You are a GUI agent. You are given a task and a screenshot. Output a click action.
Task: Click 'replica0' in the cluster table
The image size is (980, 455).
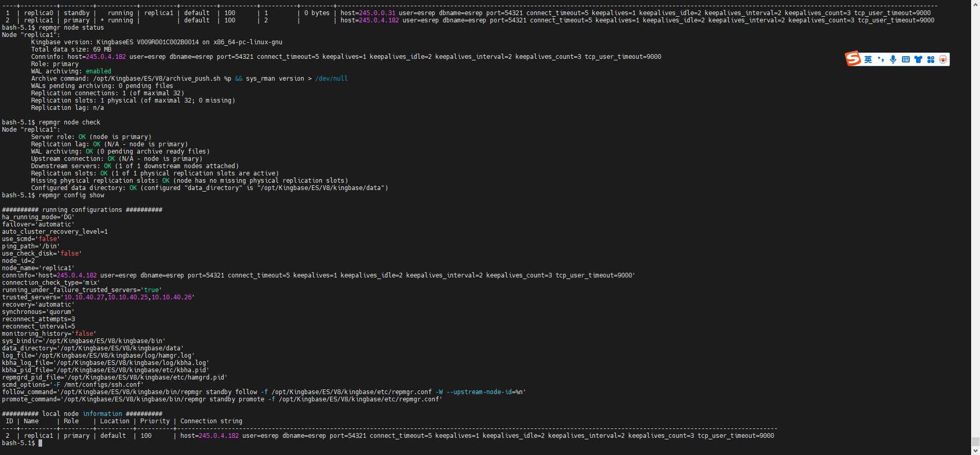38,13
